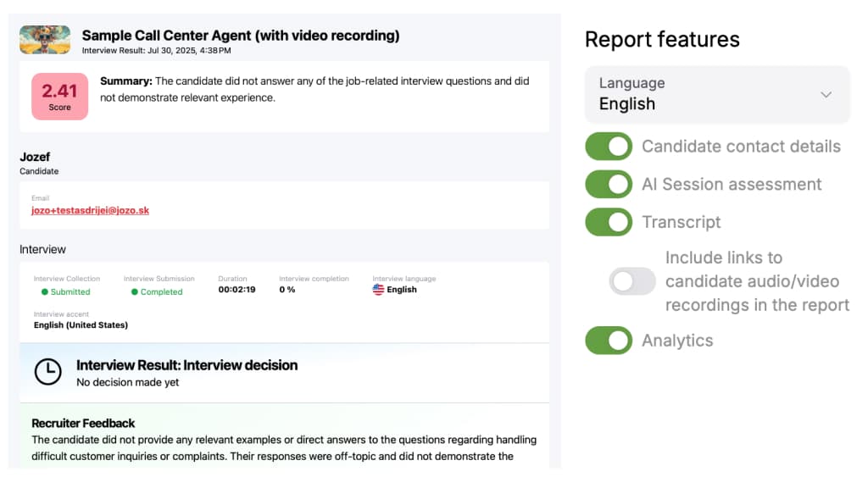
Task: Turn off AI Session assessment toggle
Action: 609,184
